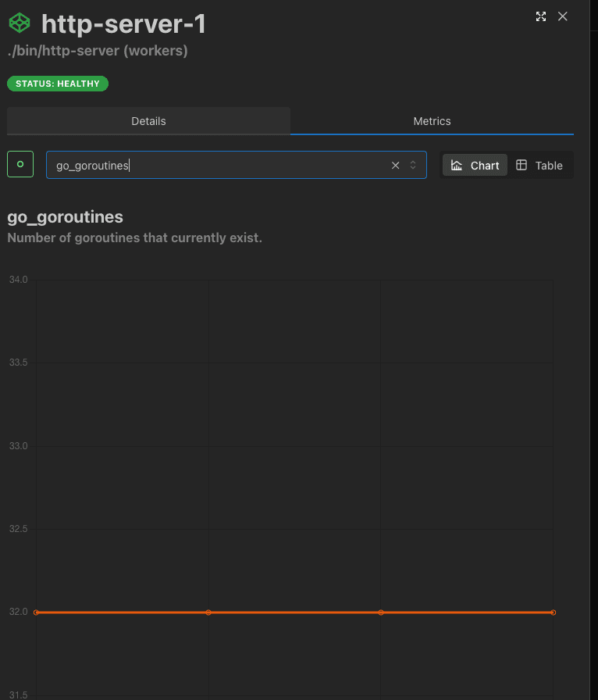Click the green http-server-1 service icon

20,23
